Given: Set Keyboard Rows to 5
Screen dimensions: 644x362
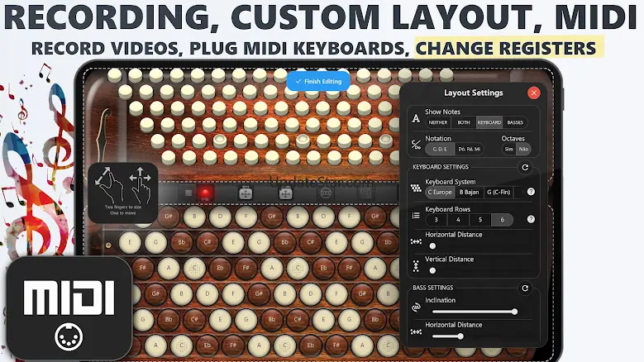Looking at the screenshot, I should 480,220.
